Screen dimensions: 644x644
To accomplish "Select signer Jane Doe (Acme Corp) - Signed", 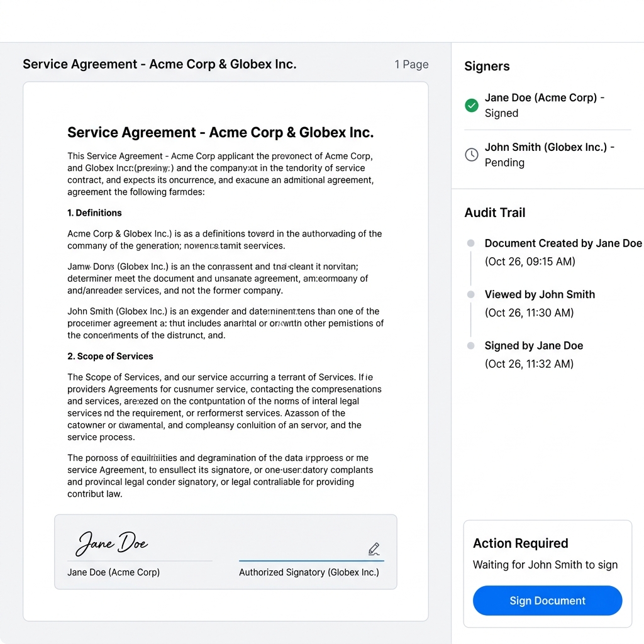I will [x=548, y=106].
